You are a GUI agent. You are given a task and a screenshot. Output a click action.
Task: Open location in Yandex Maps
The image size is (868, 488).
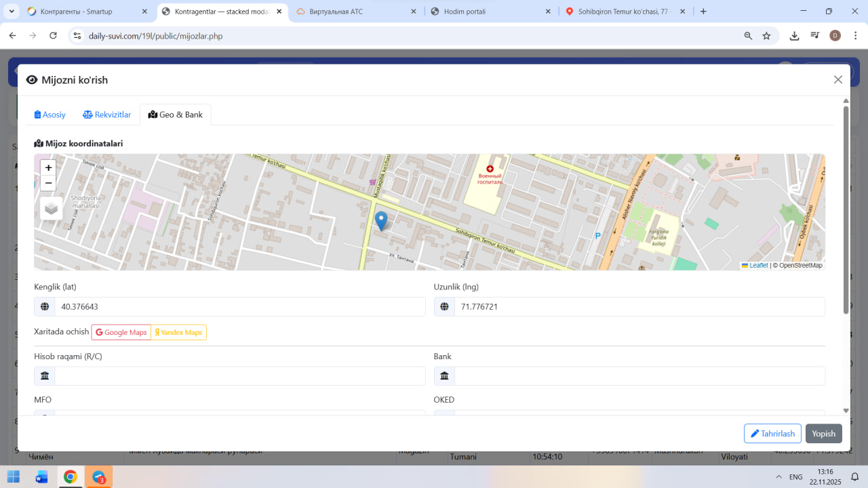(x=178, y=332)
